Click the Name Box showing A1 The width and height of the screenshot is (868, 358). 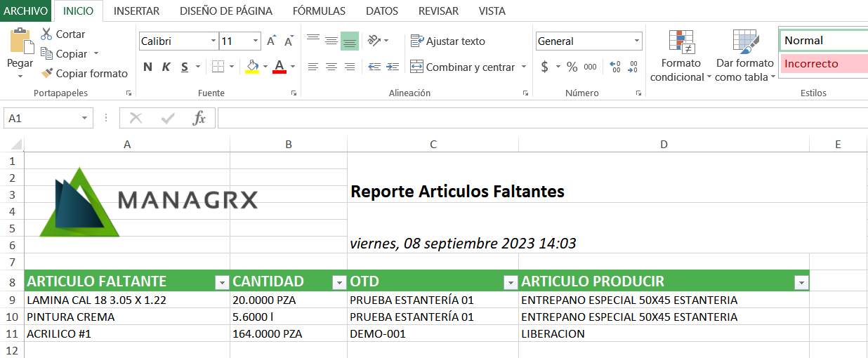(x=42, y=118)
